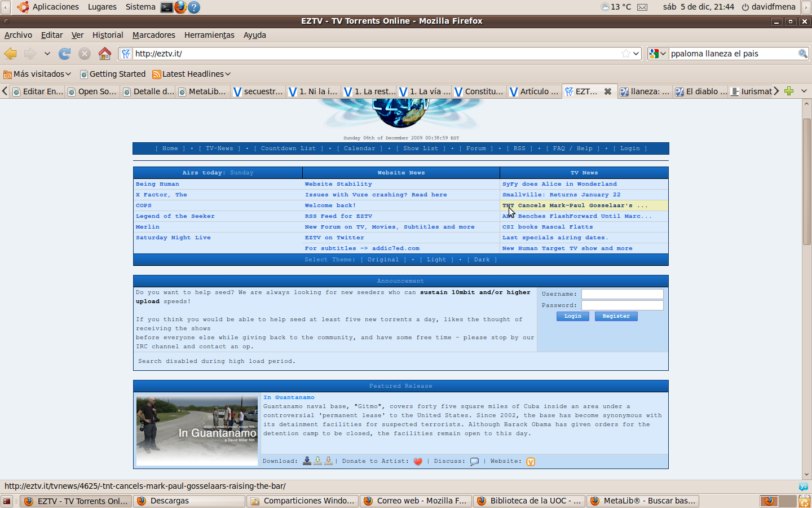Visit the Featured Release website icon
Viewport: 812px width, 508px height.
531,462
